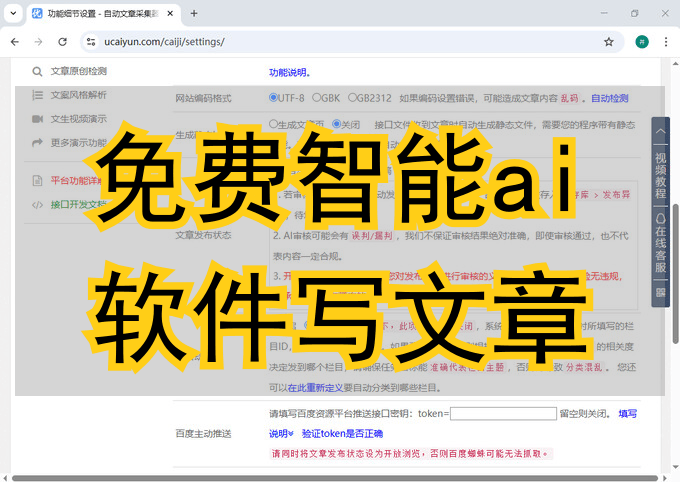Open the tab search dropdown arrow
This screenshot has width=680, height=482.
click(13, 13)
